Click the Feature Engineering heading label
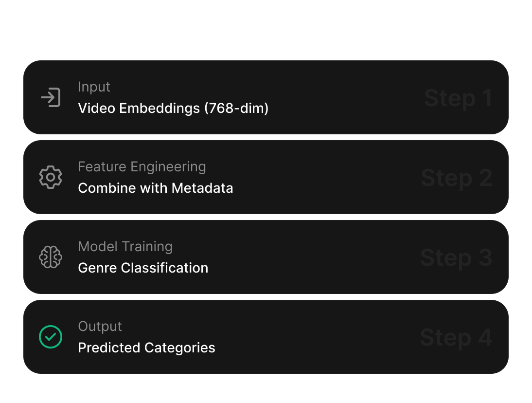The width and height of the screenshot is (532, 403). (x=142, y=166)
